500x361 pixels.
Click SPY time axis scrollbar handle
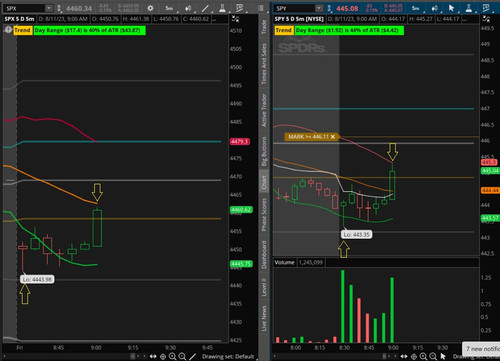coord(384,356)
